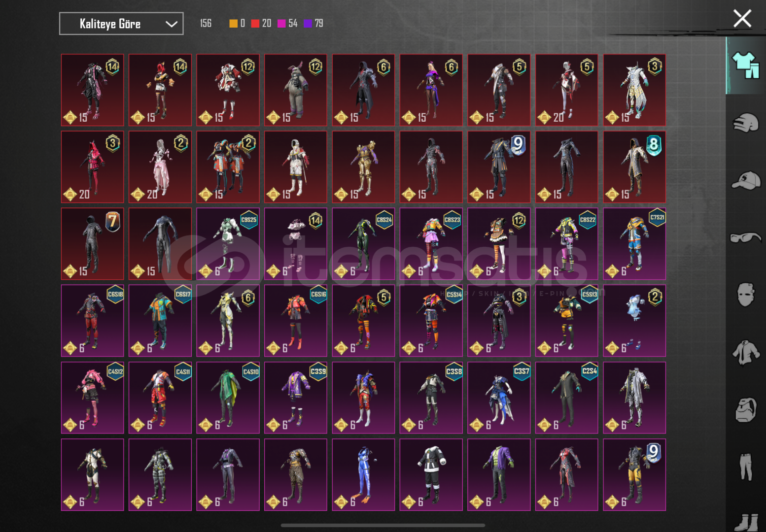Select the white-gold robe outfit with badge 3

634,90
